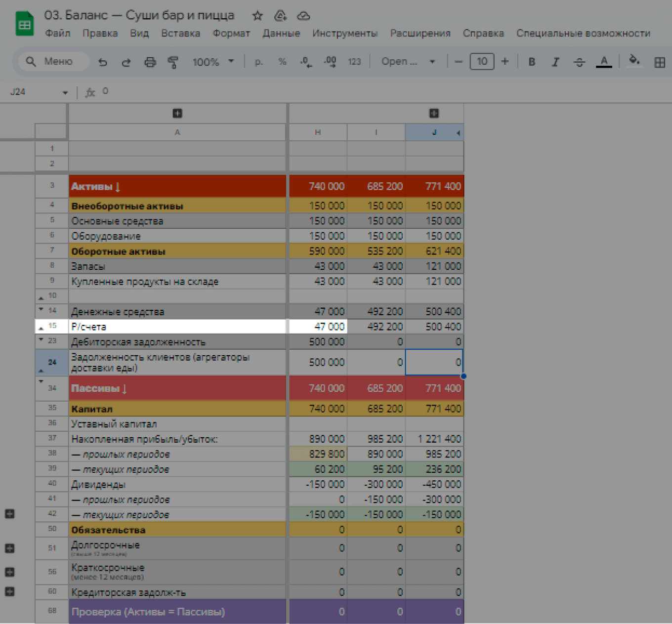Open the 100% zoom dropdown
Image resolution: width=672 pixels, height=624 pixels.
(213, 62)
